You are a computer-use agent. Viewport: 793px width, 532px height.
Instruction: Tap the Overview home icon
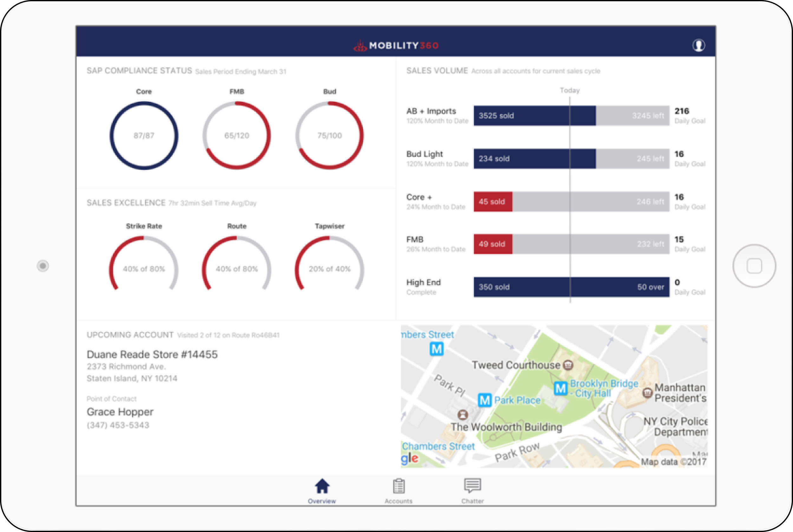coord(322,486)
